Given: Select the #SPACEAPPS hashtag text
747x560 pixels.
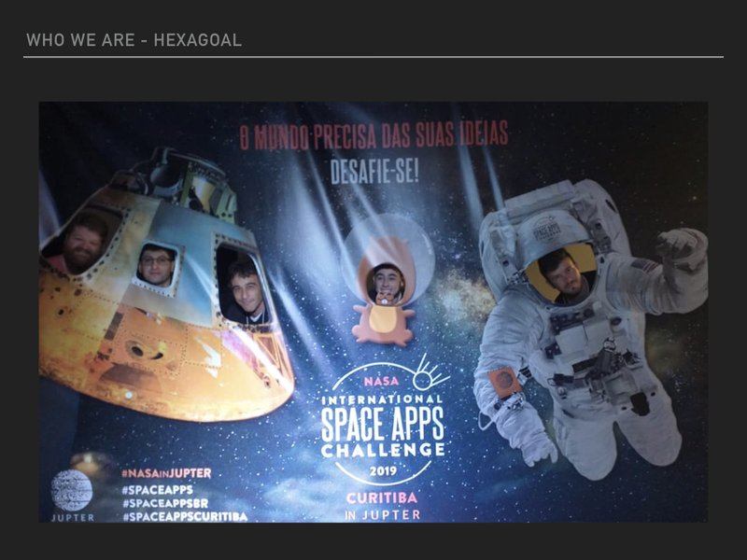Looking at the screenshot, I should [157, 488].
